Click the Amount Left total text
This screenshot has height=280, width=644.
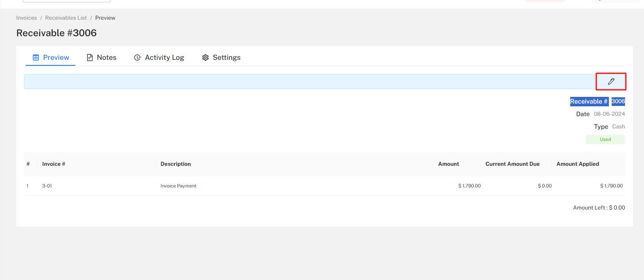pos(599,208)
